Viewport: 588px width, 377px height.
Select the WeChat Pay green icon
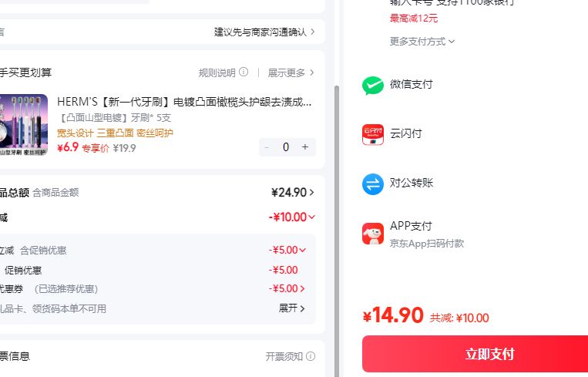373,85
